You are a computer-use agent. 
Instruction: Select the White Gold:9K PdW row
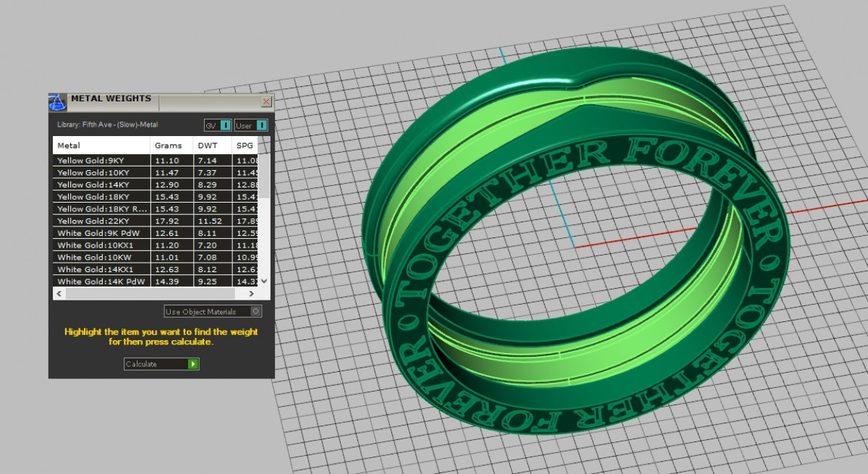click(101, 233)
